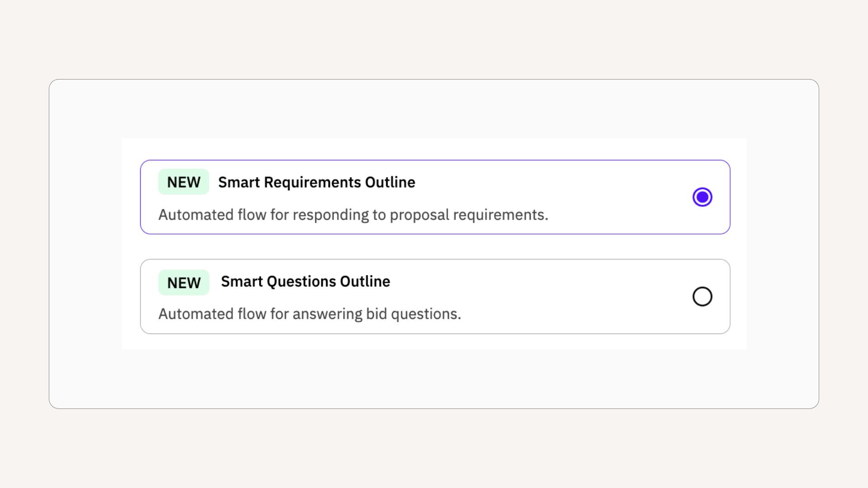868x488 pixels.
Task: Click the word "Requirements" in the first title
Action: tap(312, 182)
